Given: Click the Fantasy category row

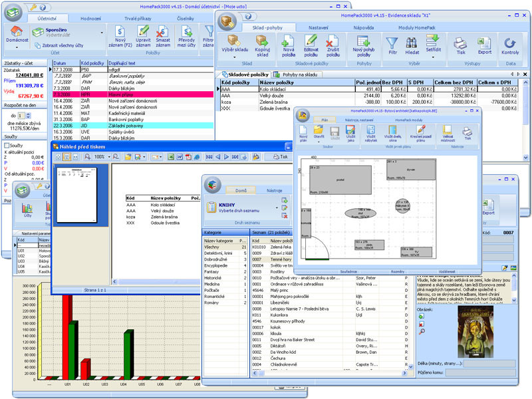Looking at the screenshot, I should [x=225, y=272].
